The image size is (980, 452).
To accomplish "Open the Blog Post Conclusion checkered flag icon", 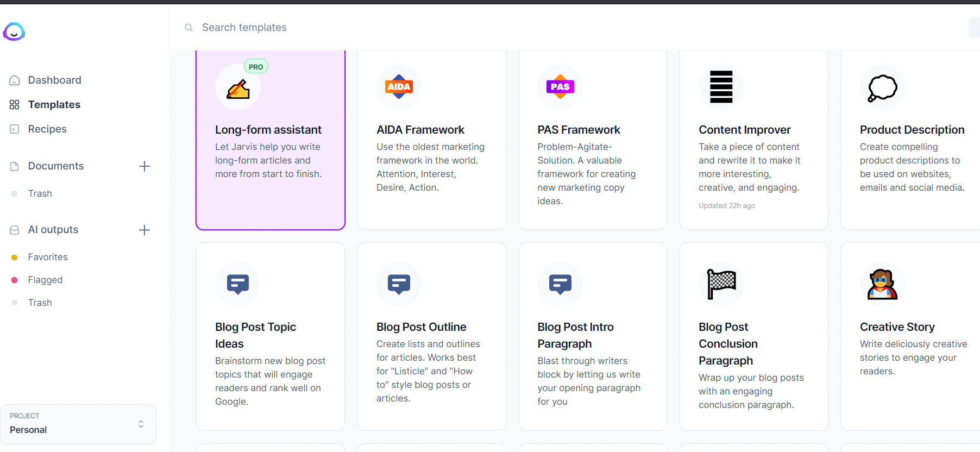I will click(721, 284).
